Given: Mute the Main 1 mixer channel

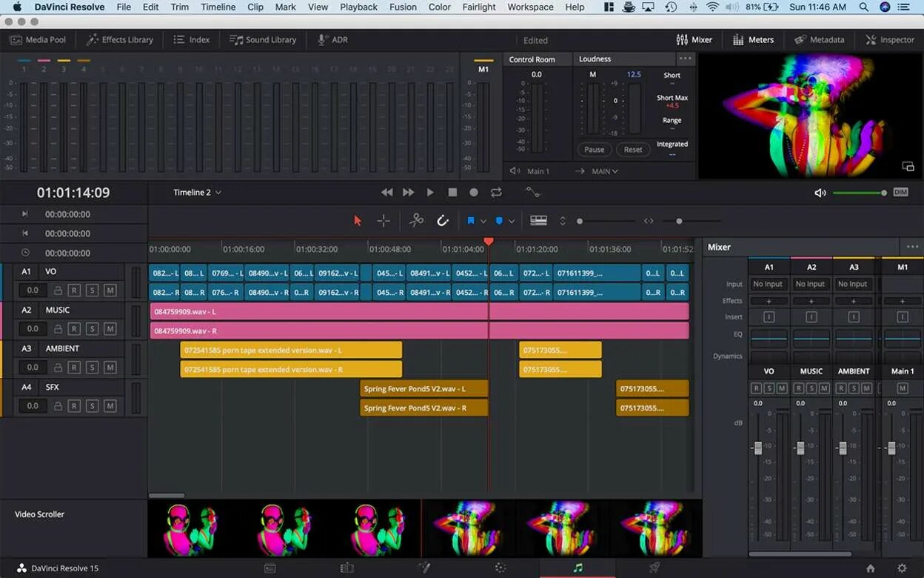Looking at the screenshot, I should pyautogui.click(x=903, y=388).
